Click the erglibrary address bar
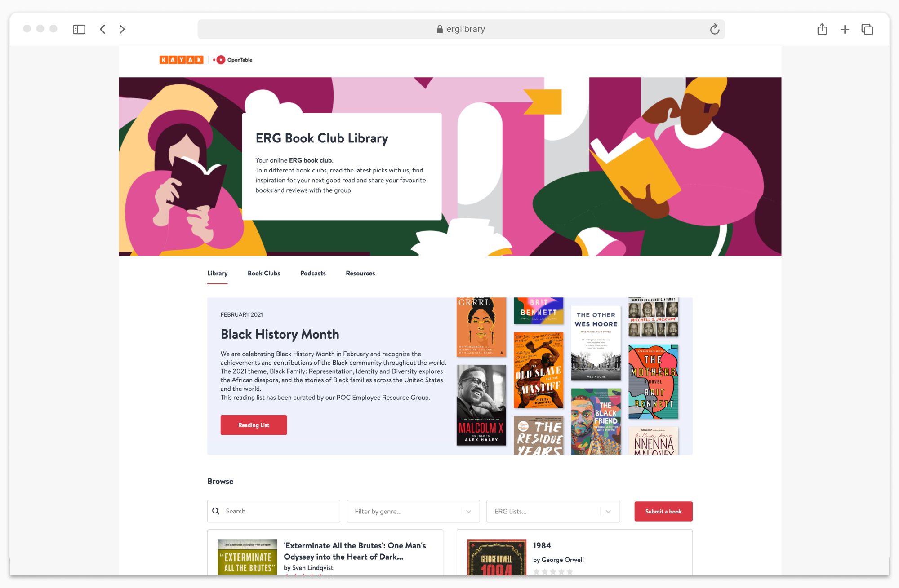Image resolution: width=899 pixels, height=588 pixels. (461, 29)
